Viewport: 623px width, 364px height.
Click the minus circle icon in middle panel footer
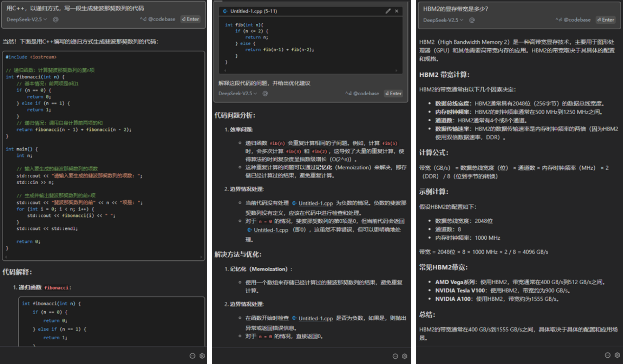tap(395, 356)
